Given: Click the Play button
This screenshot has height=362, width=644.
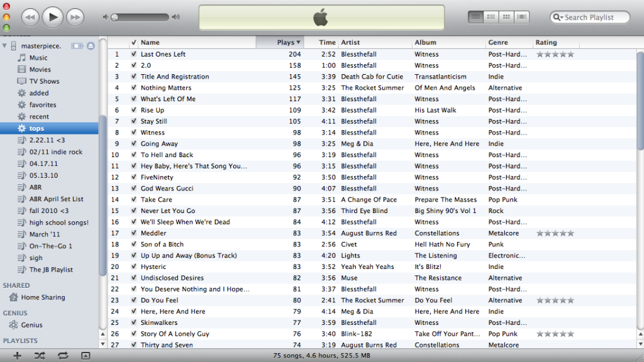Looking at the screenshot, I should [53, 17].
